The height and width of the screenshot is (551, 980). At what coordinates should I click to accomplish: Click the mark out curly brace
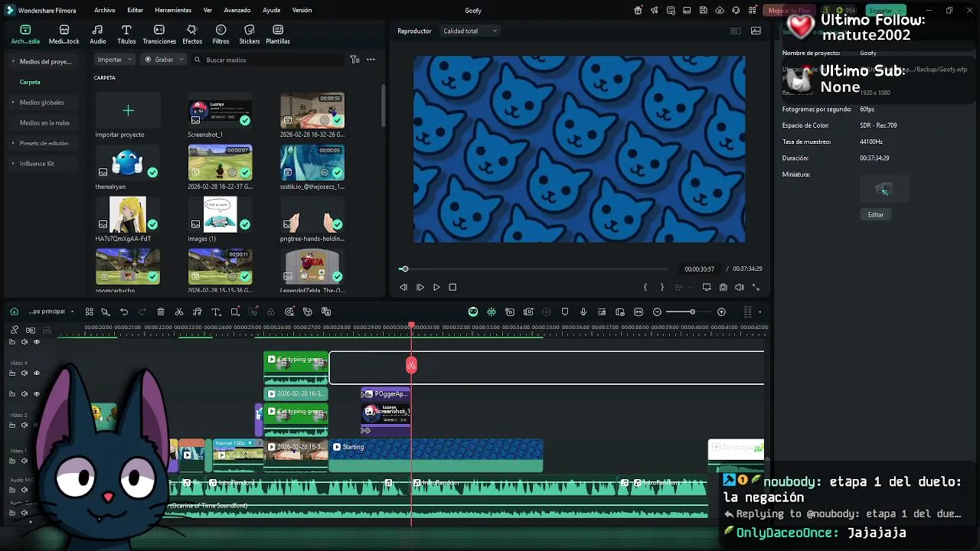[662, 287]
